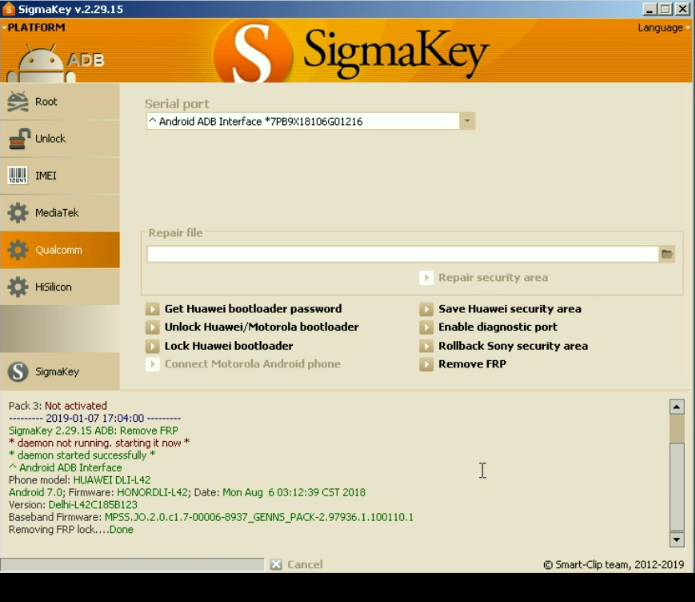Viewport: 695px width, 602px height.
Task: Click the SigmaKey title bar app icon
Action: click(x=8, y=9)
